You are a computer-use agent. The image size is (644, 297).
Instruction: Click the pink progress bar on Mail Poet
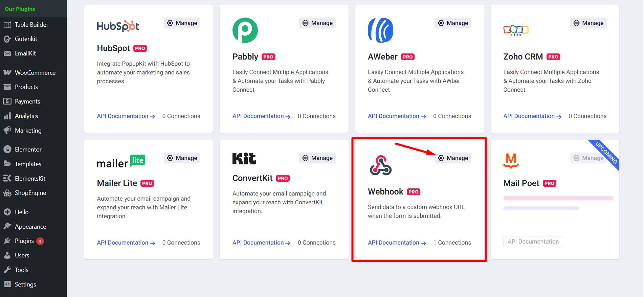[558, 198]
